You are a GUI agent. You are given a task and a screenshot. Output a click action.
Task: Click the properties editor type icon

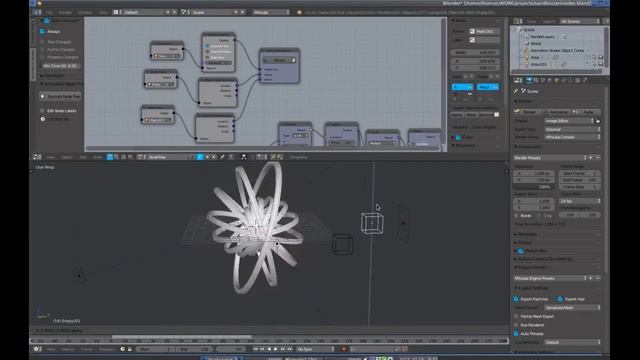click(518, 80)
